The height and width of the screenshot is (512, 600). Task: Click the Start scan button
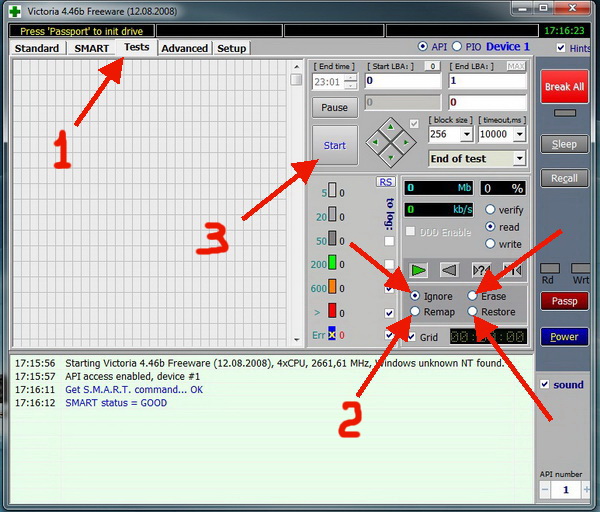tap(334, 146)
